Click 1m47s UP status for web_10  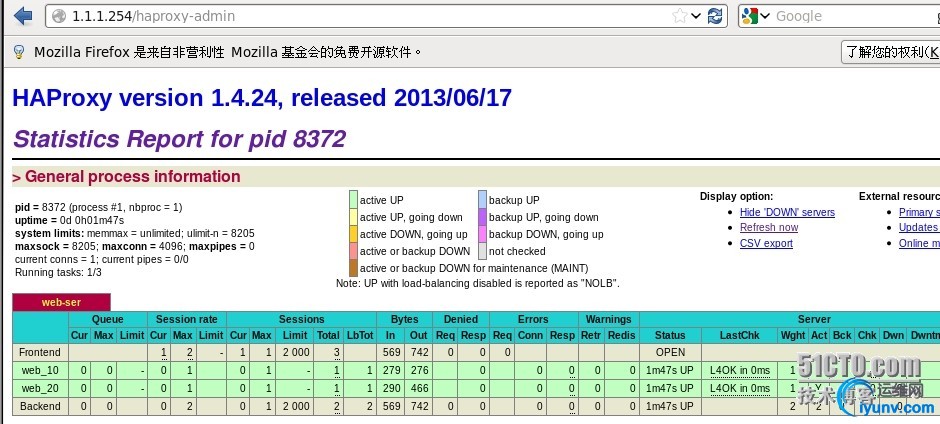[x=670, y=371]
